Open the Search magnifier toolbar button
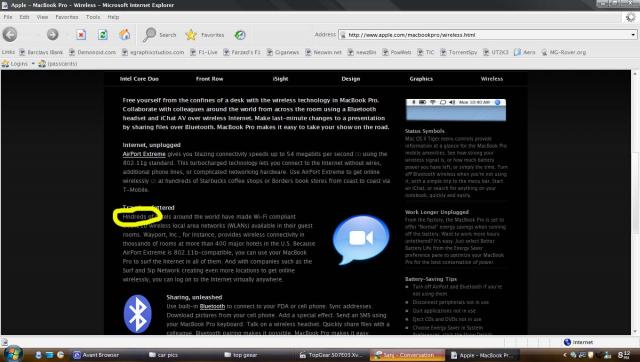Viewport: 640px width, 362px height. click(x=159, y=35)
